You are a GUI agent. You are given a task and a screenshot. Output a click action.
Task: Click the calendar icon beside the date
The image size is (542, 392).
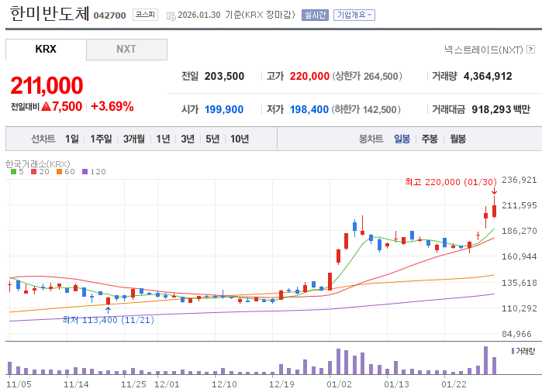click(171, 16)
